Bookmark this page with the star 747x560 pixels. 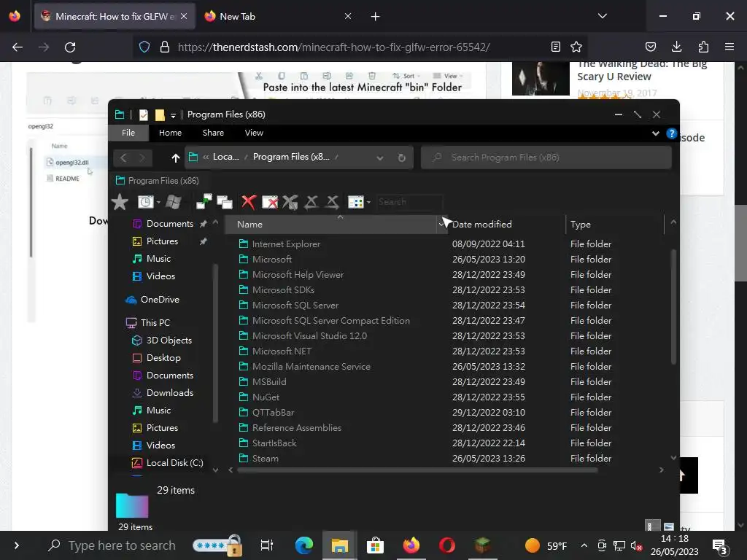pos(576,47)
